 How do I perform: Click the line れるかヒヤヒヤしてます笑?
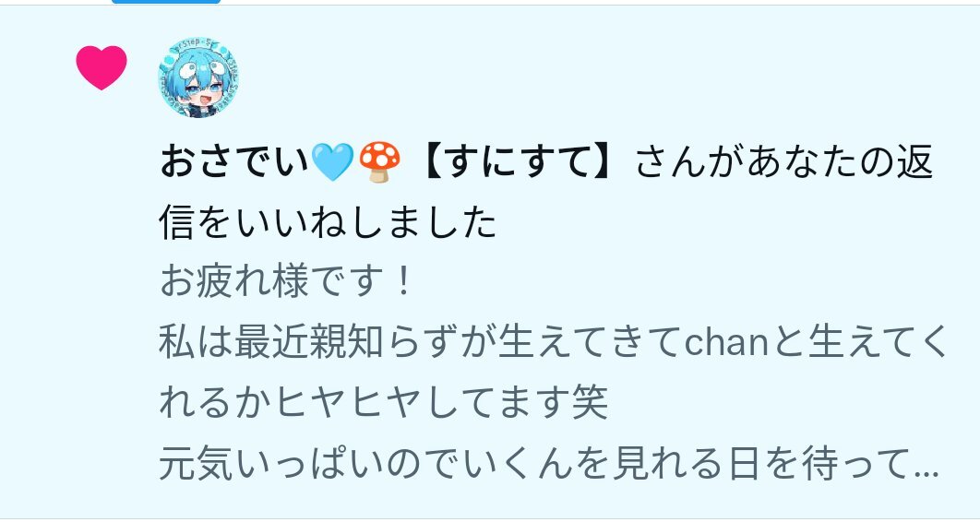point(384,403)
